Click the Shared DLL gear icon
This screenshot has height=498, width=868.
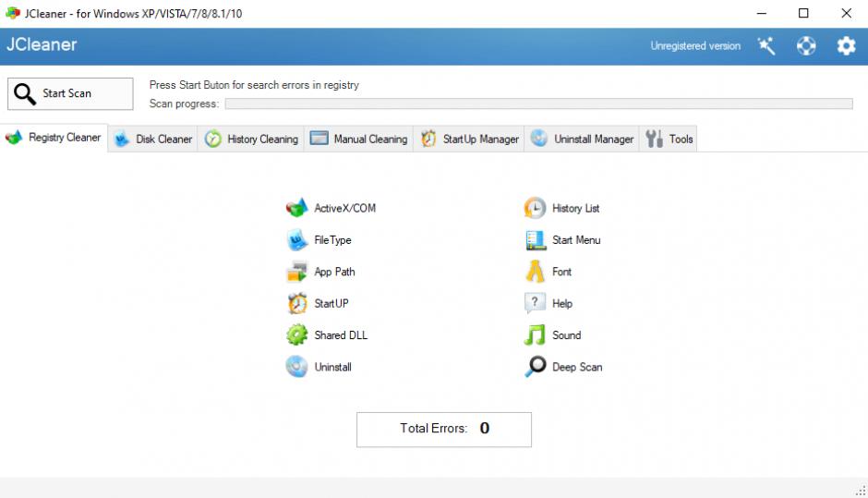pos(296,334)
